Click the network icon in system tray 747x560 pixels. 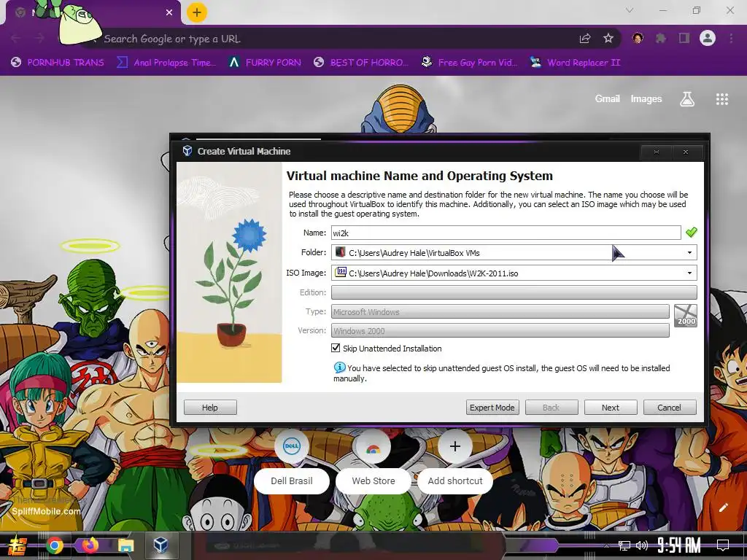click(x=624, y=545)
